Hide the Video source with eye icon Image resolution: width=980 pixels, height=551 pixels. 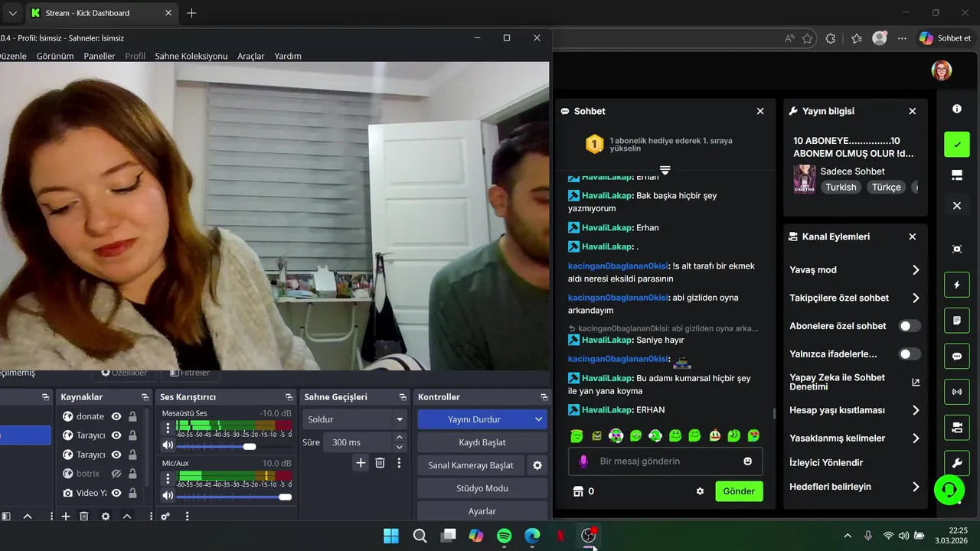[x=116, y=493]
